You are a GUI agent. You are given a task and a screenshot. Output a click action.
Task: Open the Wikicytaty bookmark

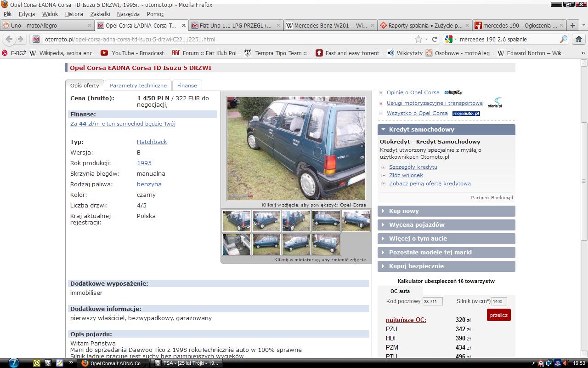click(405, 53)
